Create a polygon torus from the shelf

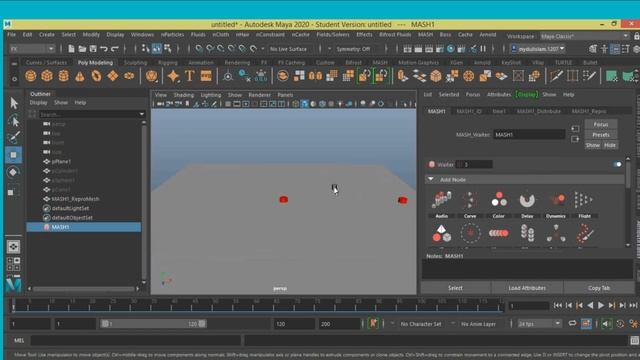point(96,76)
